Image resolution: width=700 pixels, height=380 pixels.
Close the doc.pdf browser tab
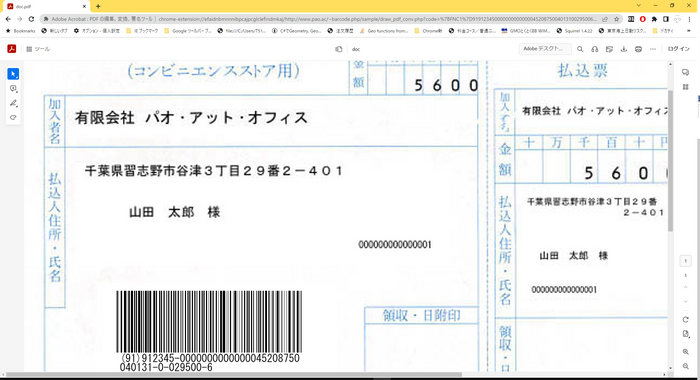[x=84, y=6]
